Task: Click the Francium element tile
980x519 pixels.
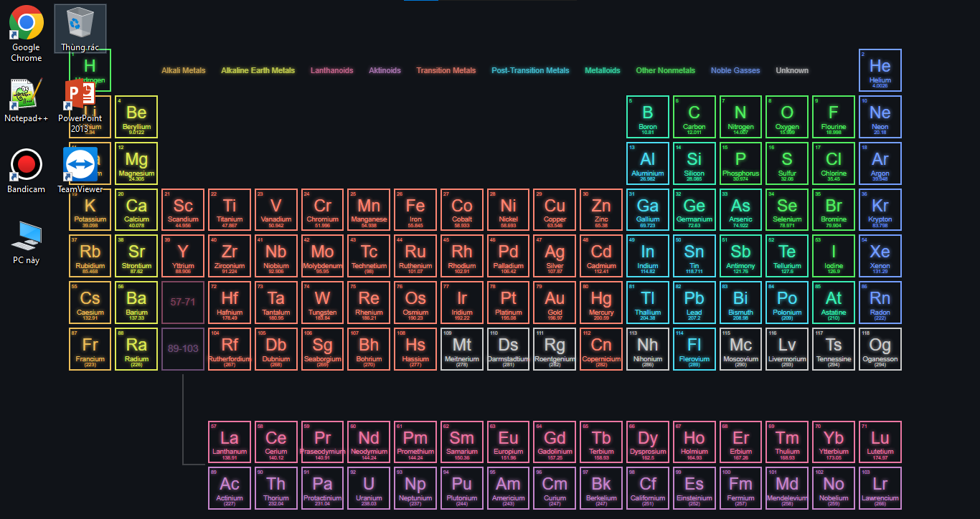Action: click(x=90, y=349)
